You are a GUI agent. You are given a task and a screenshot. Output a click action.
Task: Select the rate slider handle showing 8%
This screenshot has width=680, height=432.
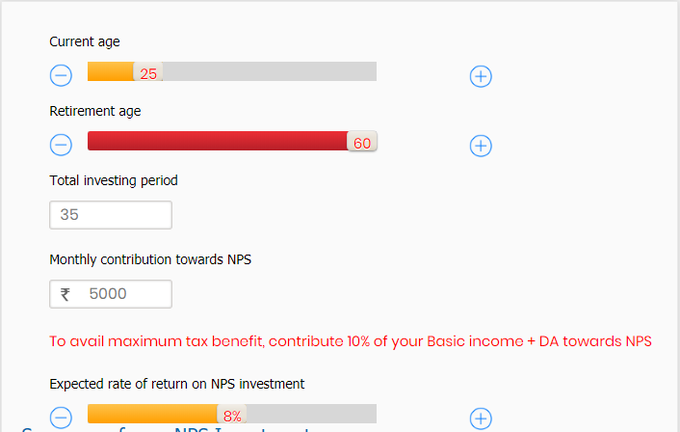point(232,415)
